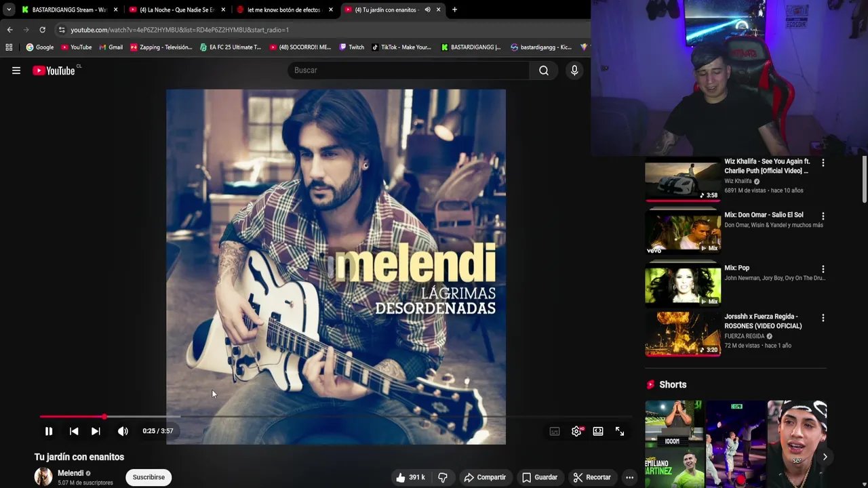The height and width of the screenshot is (488, 868).
Task: Open Google bookmark
Action: (x=40, y=47)
